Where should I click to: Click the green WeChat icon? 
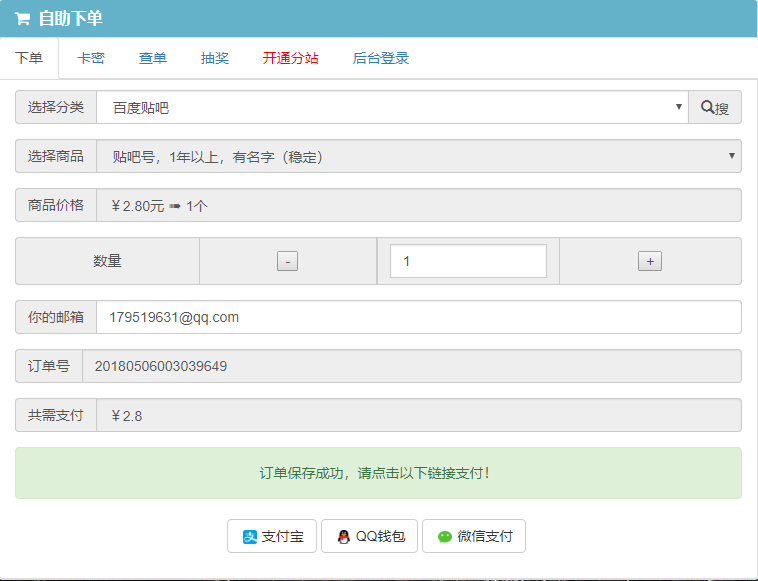coord(445,537)
